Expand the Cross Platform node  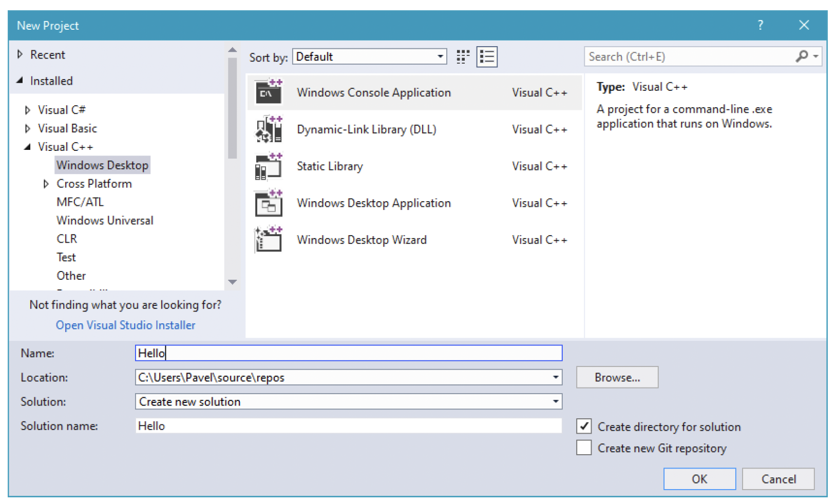(46, 184)
